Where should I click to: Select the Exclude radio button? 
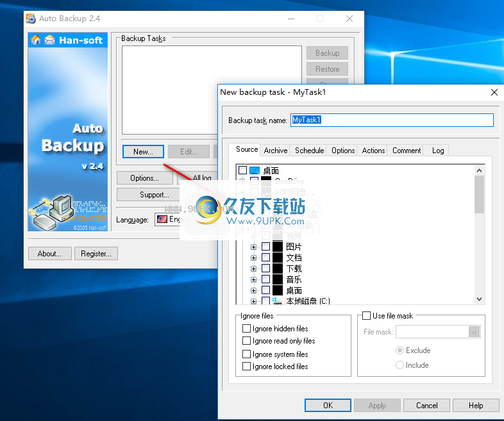[x=399, y=351]
